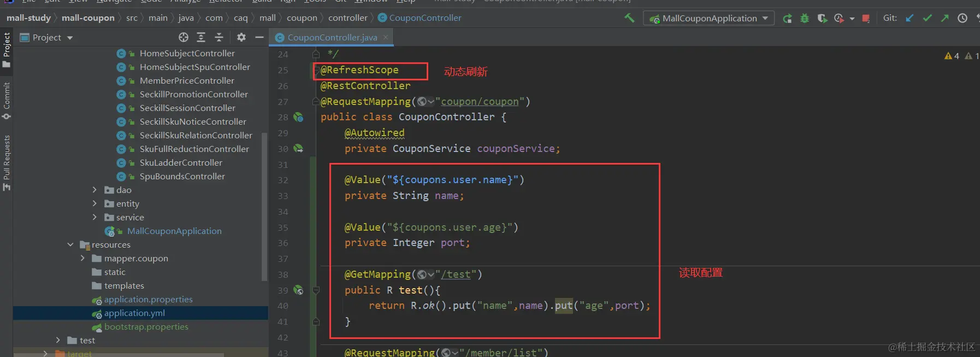Click the project tree vertical scrollbar

265,207
